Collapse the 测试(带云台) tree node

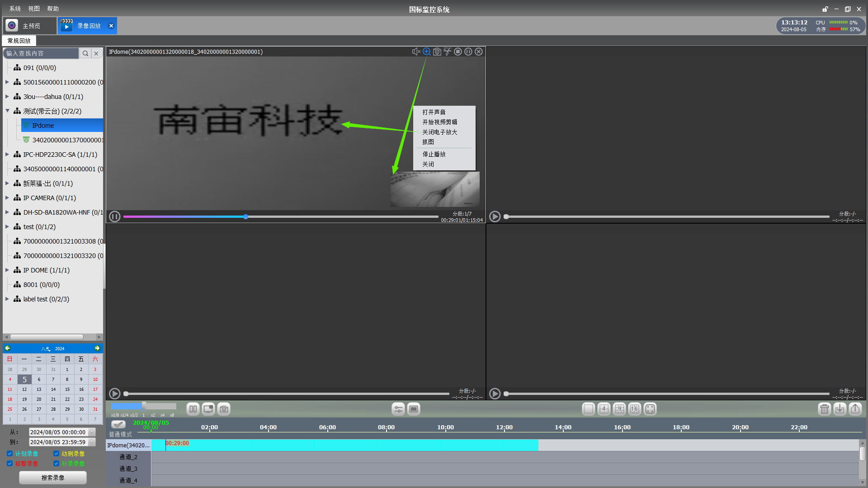tap(7, 111)
